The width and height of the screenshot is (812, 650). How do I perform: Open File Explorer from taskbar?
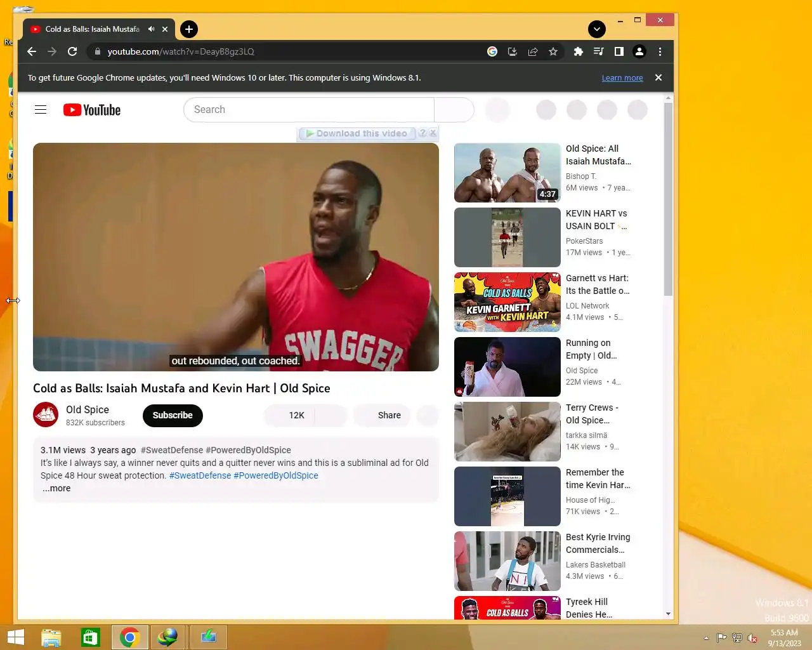click(51, 637)
